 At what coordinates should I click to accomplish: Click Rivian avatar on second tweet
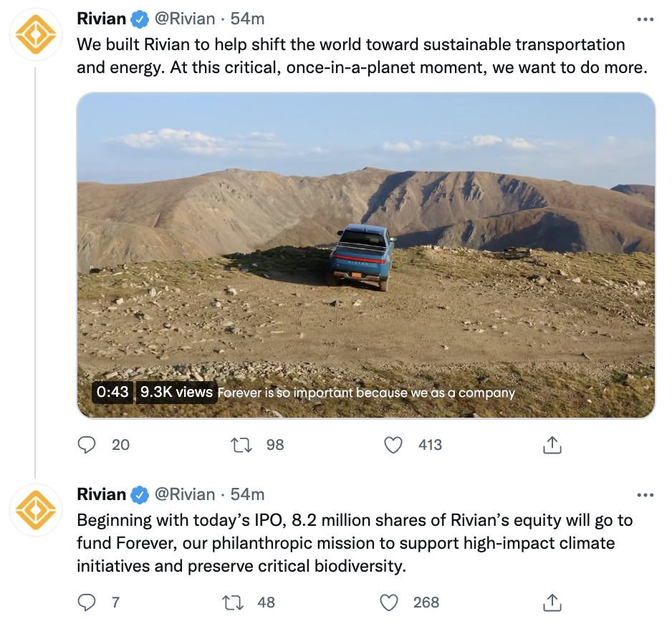[35, 509]
